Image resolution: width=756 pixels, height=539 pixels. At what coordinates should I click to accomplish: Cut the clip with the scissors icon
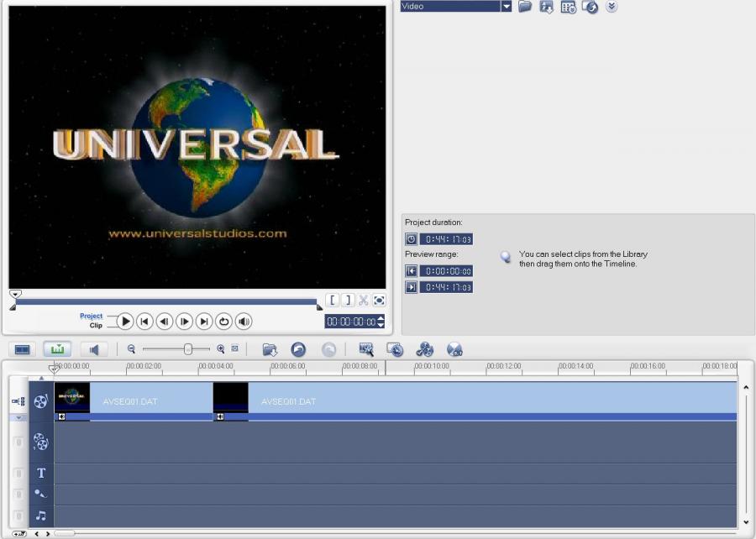(364, 300)
